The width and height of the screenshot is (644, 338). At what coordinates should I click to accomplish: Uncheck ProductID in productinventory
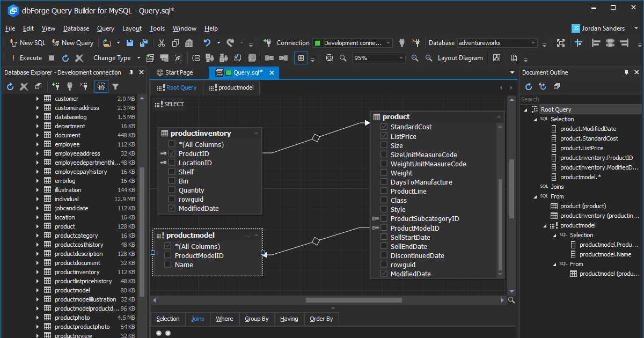click(x=172, y=153)
